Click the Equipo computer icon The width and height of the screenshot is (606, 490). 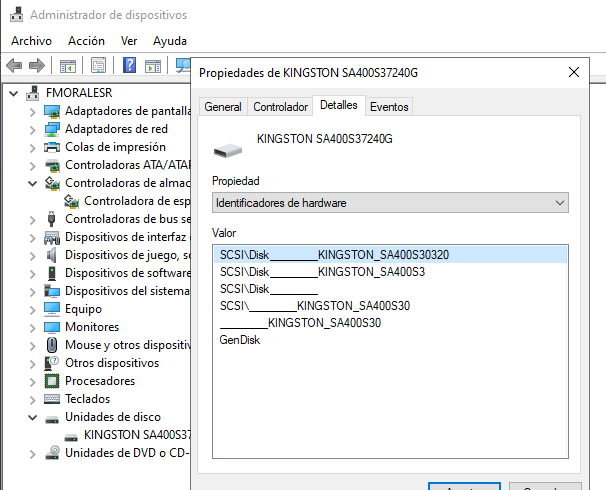point(52,309)
